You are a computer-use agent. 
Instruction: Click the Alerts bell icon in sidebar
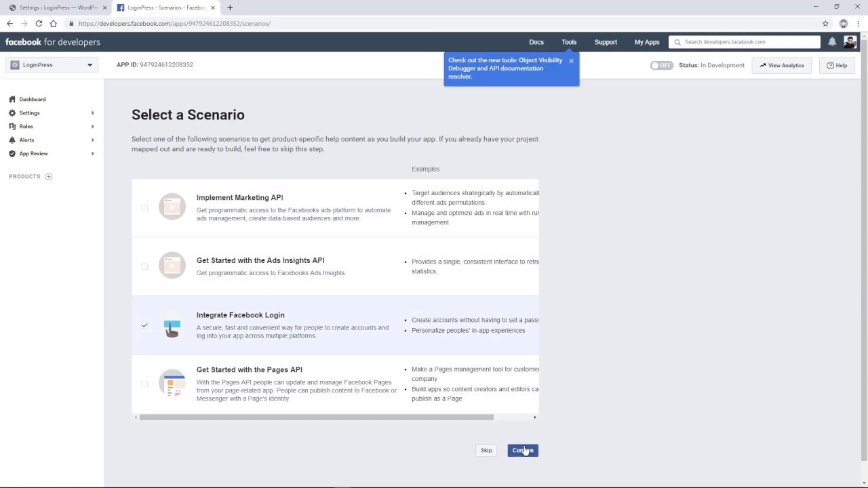[x=12, y=140]
